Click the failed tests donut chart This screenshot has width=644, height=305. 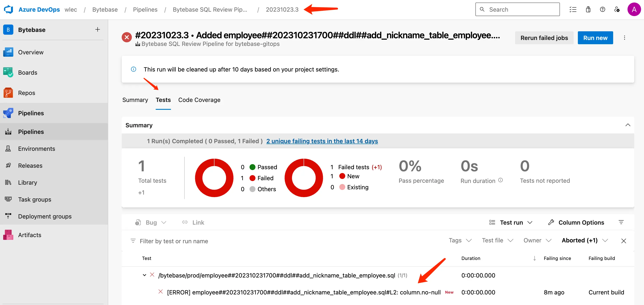(x=304, y=178)
